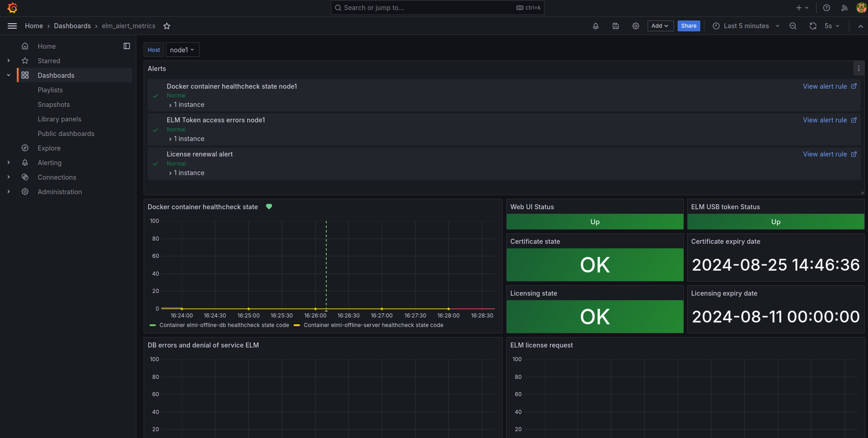Save the dashboard with the disk icon
This screenshot has height=438, width=868.
pos(616,26)
